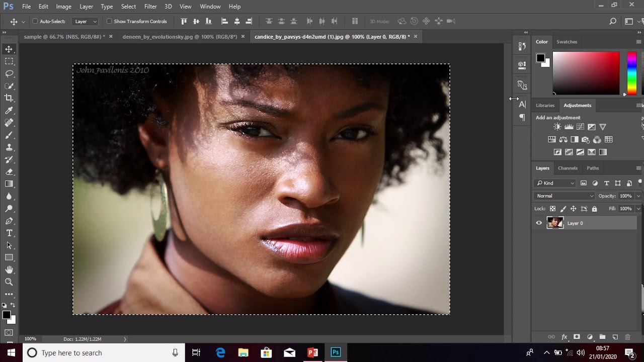The height and width of the screenshot is (362, 644).
Task: Switch to the Swatches tab
Action: click(x=567, y=42)
